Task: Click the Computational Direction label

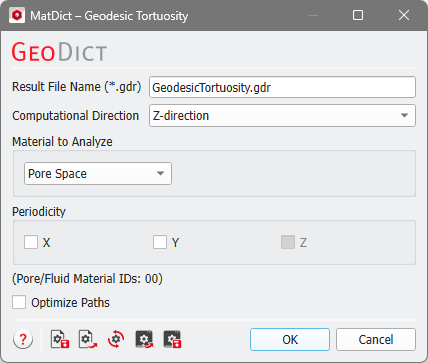Action: tap(76, 116)
